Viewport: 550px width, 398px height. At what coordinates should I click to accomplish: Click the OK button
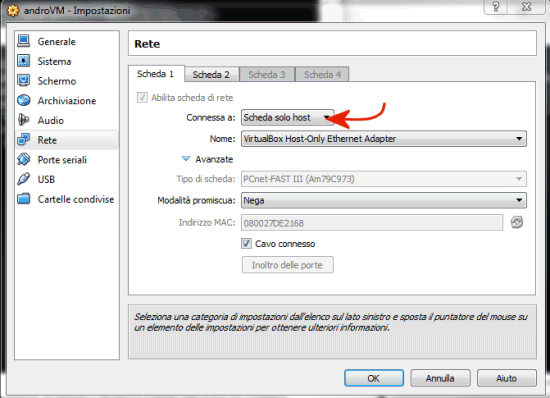[x=374, y=378]
